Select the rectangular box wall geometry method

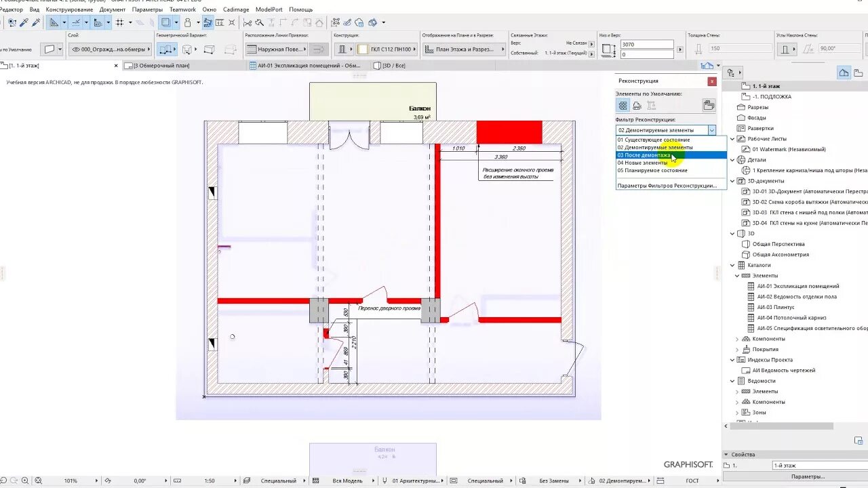pyautogui.click(x=210, y=49)
